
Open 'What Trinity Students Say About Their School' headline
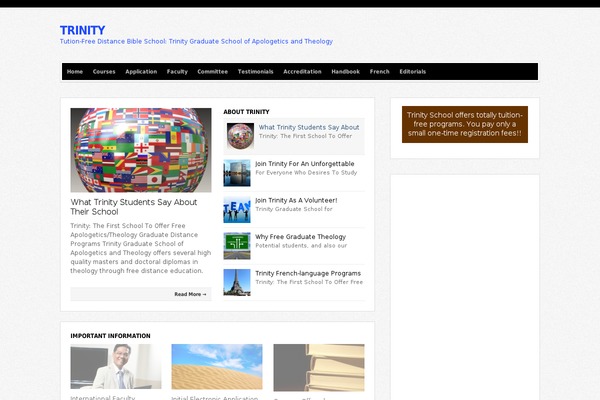[134, 207]
